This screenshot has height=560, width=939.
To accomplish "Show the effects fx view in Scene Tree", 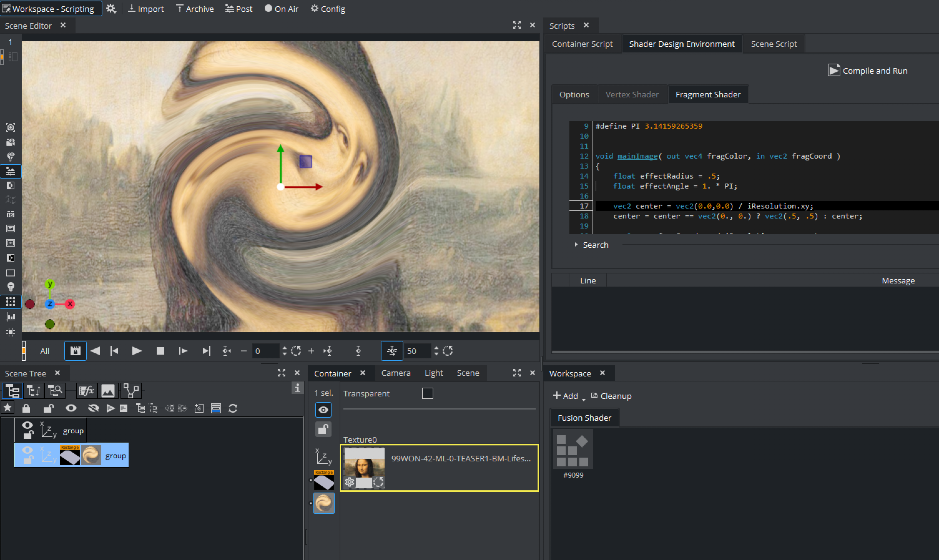I will pyautogui.click(x=86, y=391).
